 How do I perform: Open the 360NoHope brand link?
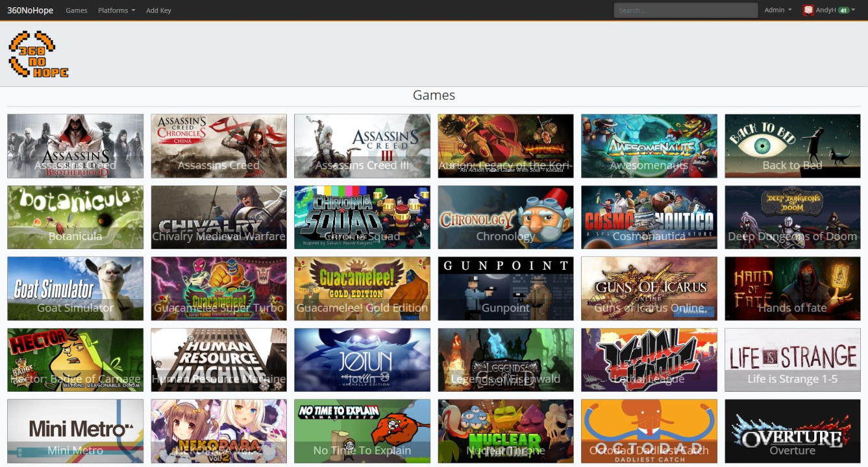coord(31,10)
